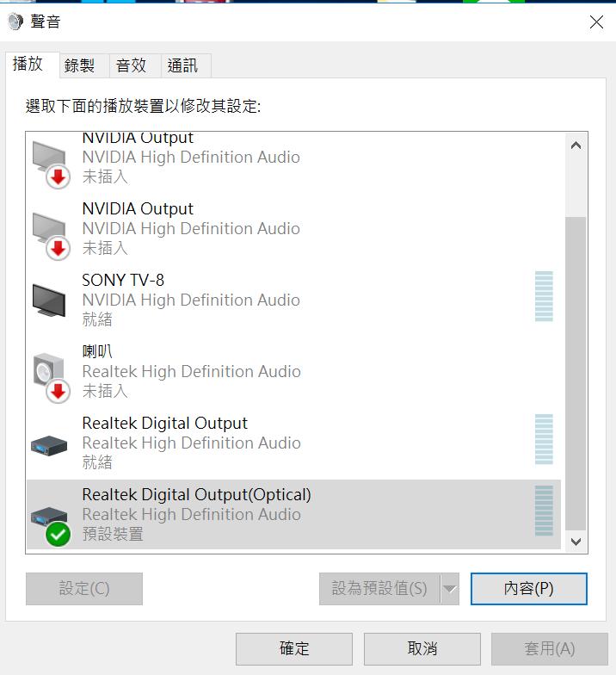This screenshot has height=675, width=616.
Task: Click the 喇叭 speaker icon with red arrow
Action: pyautogui.click(x=52, y=377)
